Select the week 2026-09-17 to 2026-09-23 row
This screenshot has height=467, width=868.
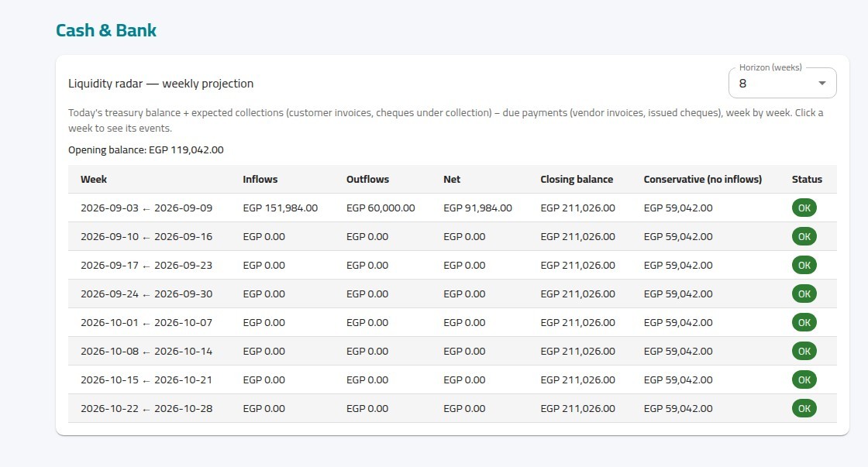pyautogui.click(x=453, y=266)
